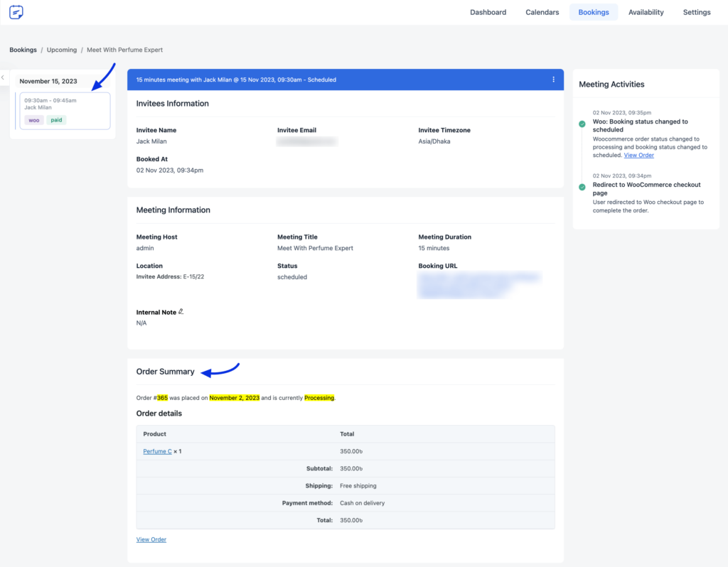Edit the Internal Note pencil icon

(x=181, y=312)
